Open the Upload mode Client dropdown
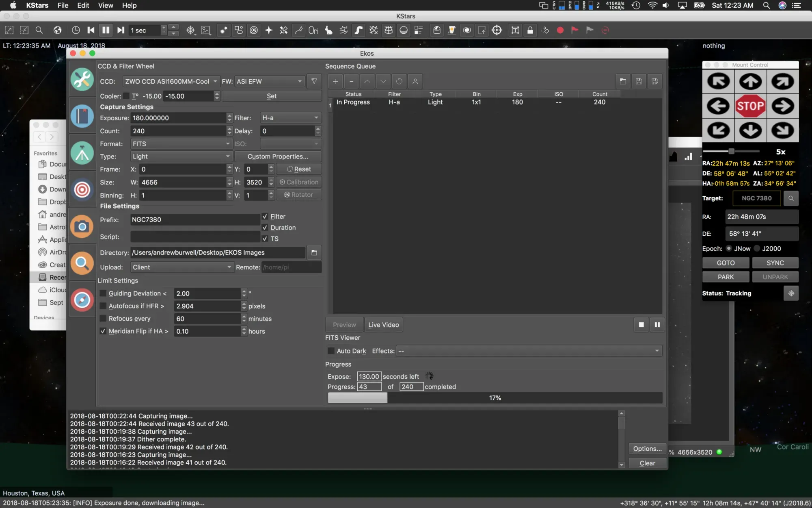Image resolution: width=812 pixels, height=508 pixels. (x=181, y=267)
